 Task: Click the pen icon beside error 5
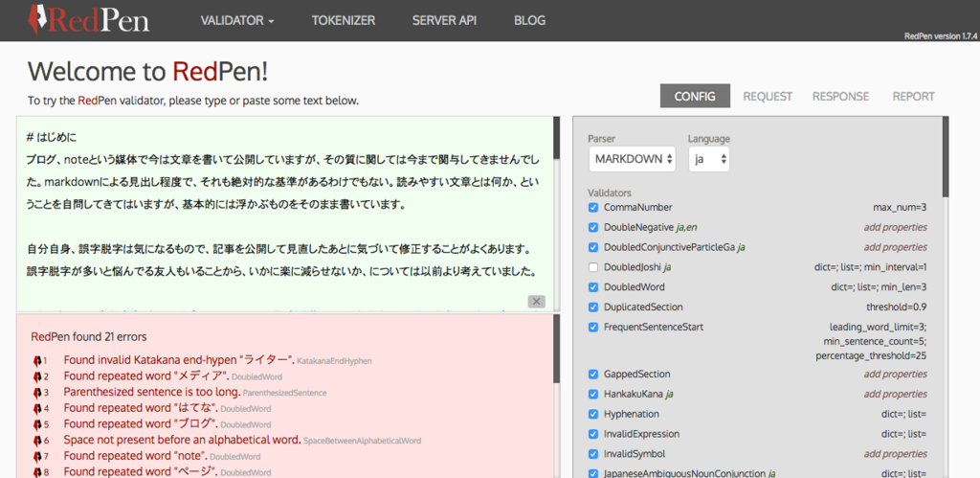[x=38, y=424]
